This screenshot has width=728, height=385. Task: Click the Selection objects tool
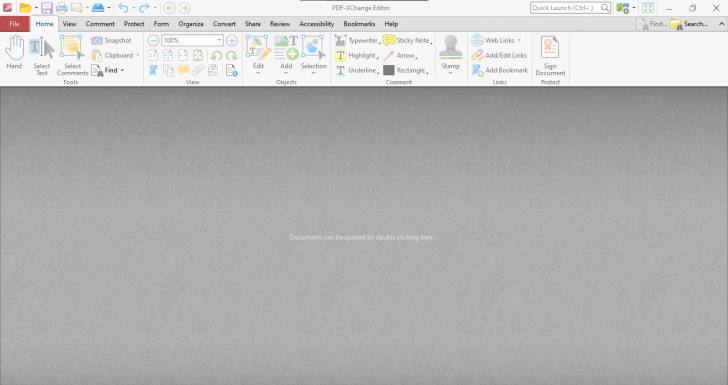[314, 54]
